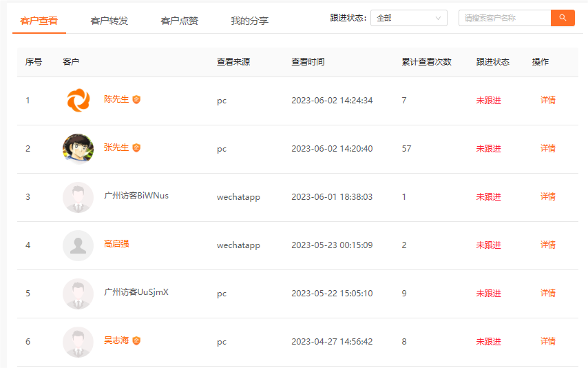This screenshot has width=588, height=368.
Task: Click the customer name 吴志海
Action: click(x=116, y=340)
